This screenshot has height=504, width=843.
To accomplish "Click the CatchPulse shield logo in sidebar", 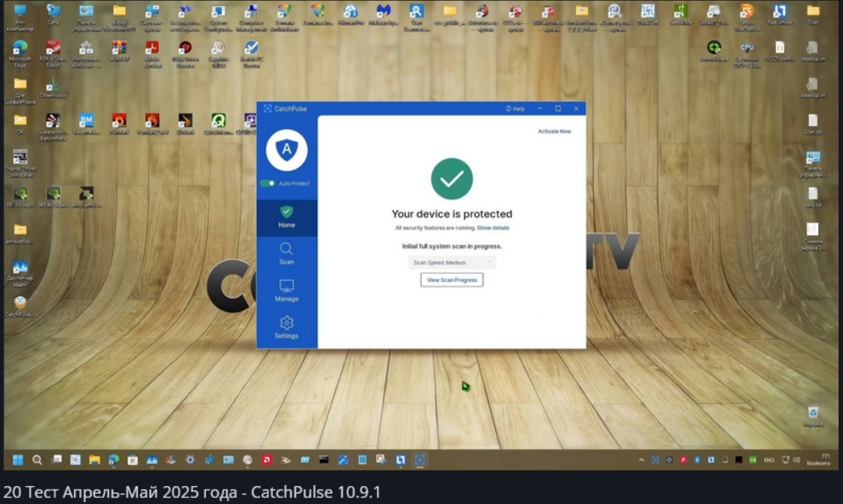I will [x=287, y=150].
